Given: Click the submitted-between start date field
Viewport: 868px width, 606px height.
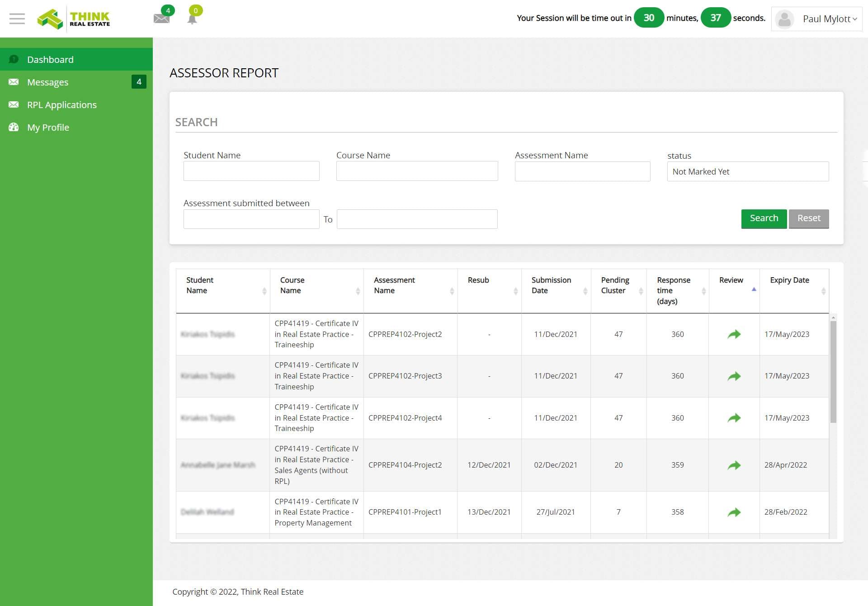Looking at the screenshot, I should click(x=251, y=219).
